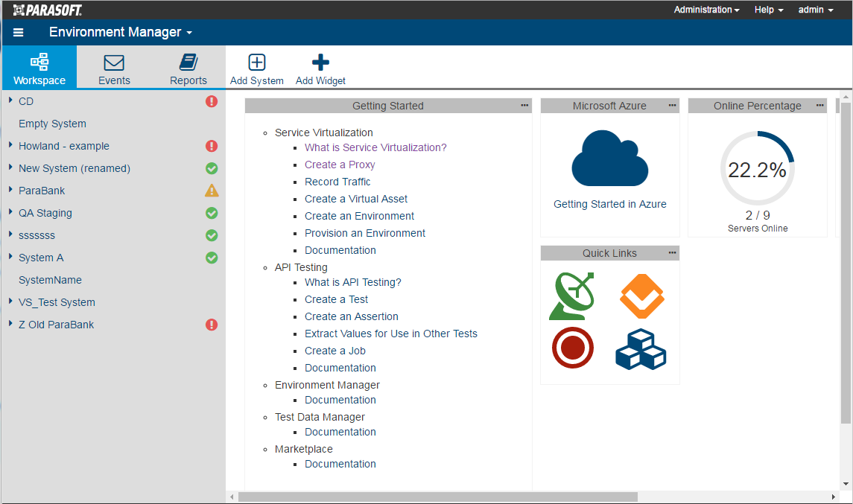Image resolution: width=853 pixels, height=504 pixels.
Task: Click the 22.2% online percentage gauge
Action: point(757,168)
